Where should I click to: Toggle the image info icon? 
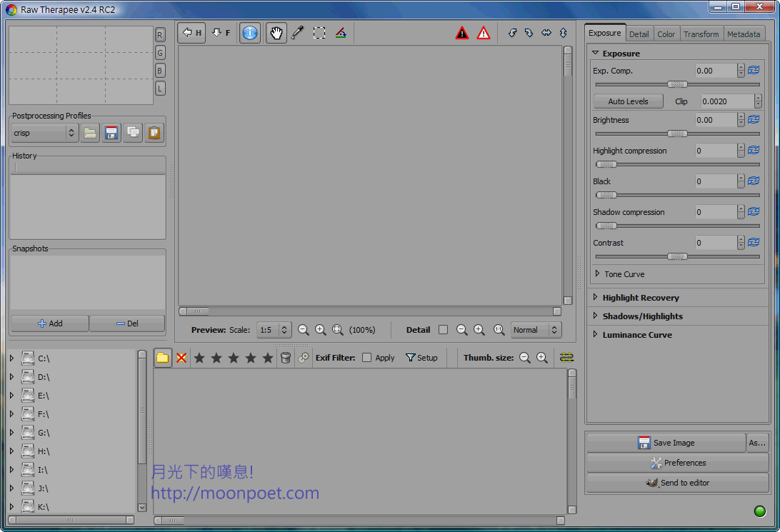(249, 33)
